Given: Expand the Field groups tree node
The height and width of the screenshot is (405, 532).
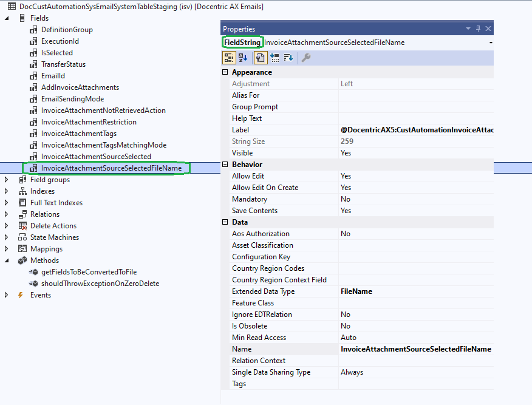Looking at the screenshot, I should tap(7, 180).
